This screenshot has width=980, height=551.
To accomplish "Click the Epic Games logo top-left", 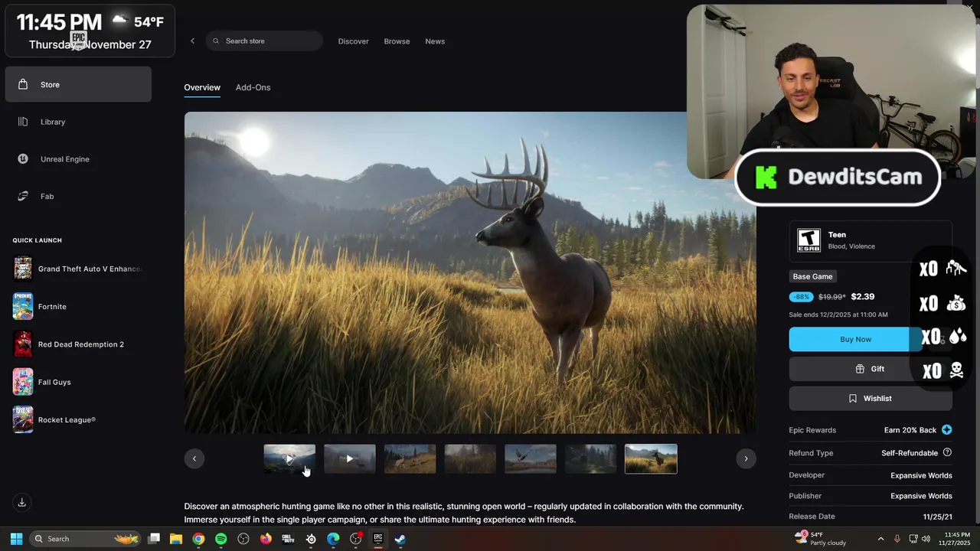I will click(78, 40).
